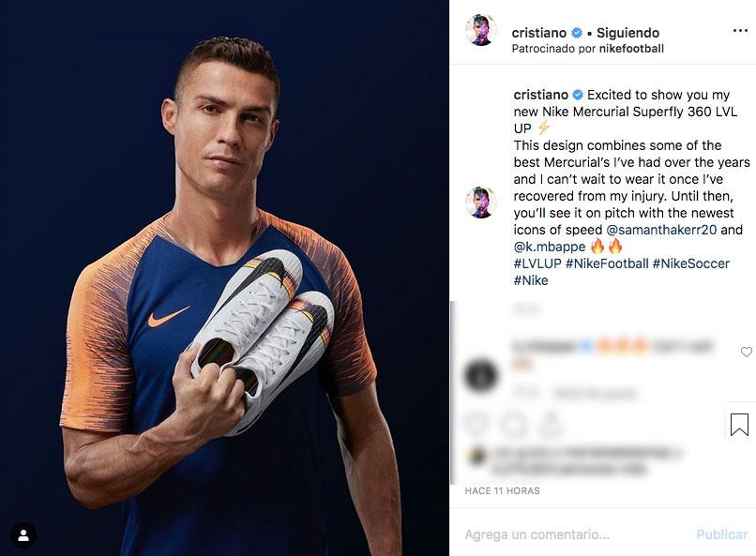
Task: Click the verified badge beside the header username
Action: 577,33
